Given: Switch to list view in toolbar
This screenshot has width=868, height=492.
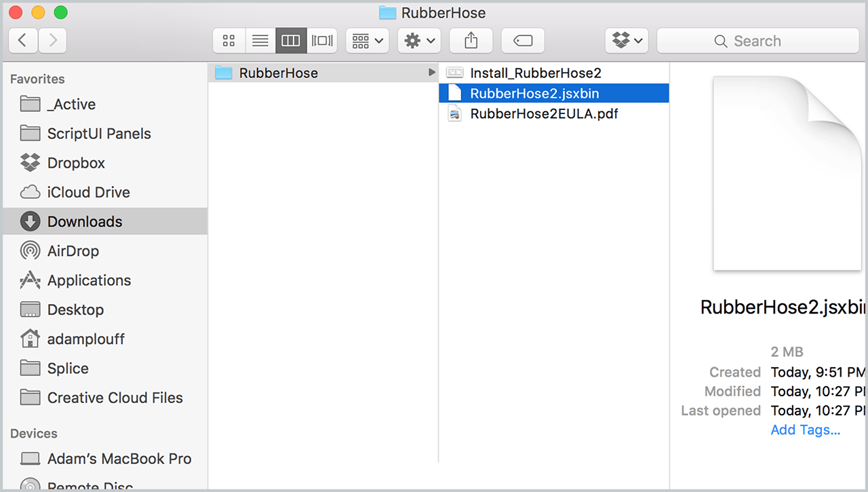Looking at the screenshot, I should (x=260, y=41).
